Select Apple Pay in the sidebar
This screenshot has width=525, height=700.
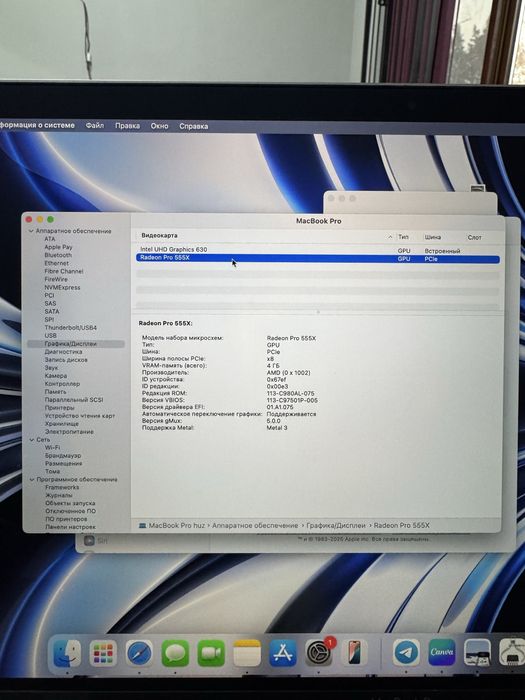[x=58, y=247]
